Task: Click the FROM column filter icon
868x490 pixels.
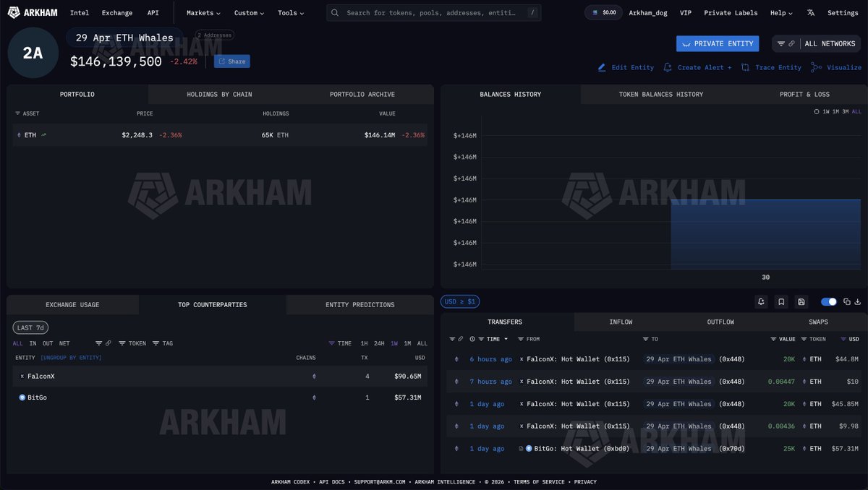Action: 521,339
